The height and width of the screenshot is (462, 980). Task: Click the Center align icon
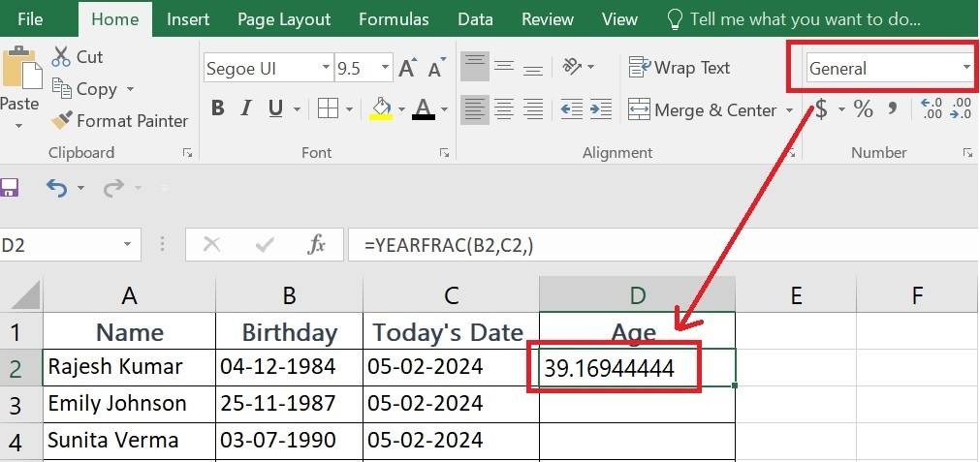pyautogui.click(x=504, y=109)
